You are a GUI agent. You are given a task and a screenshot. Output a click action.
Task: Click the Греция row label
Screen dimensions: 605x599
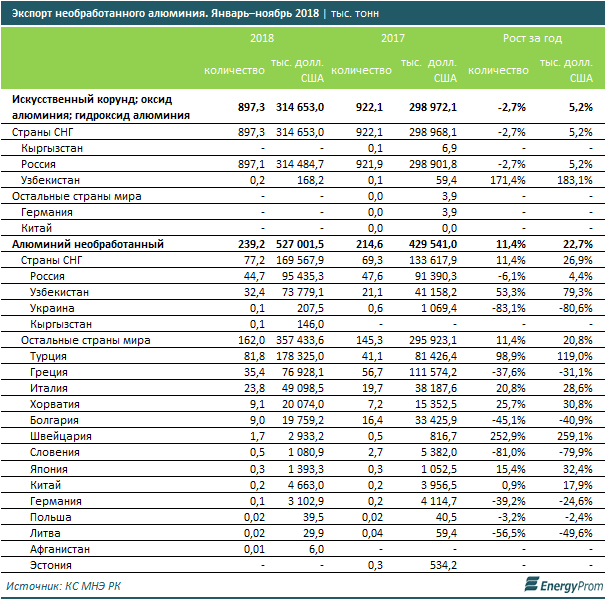point(49,372)
